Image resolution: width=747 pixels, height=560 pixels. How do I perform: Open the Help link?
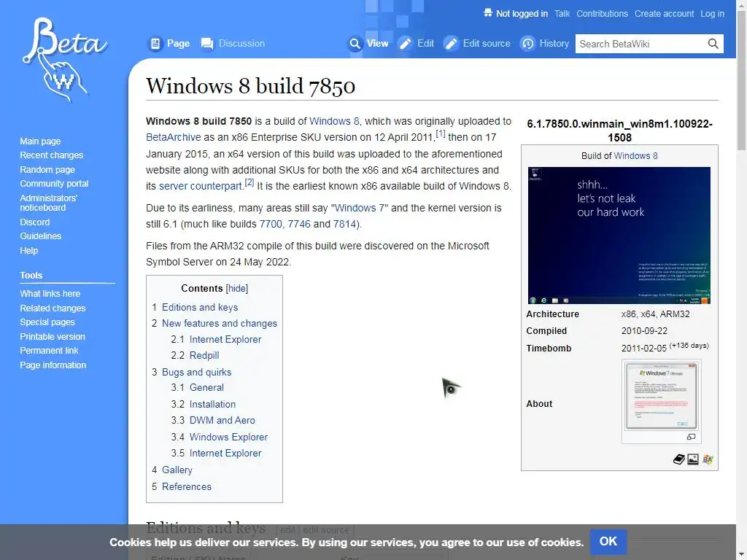(28, 250)
